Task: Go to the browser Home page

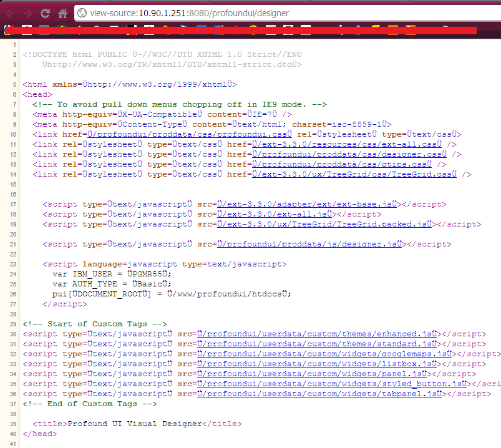Action: 62,13
